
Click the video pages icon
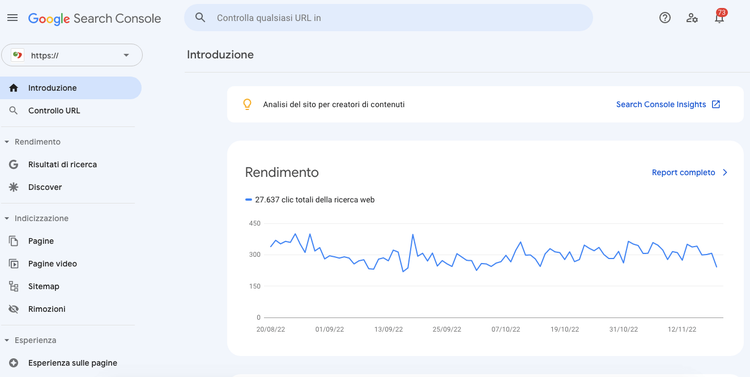[14, 264]
